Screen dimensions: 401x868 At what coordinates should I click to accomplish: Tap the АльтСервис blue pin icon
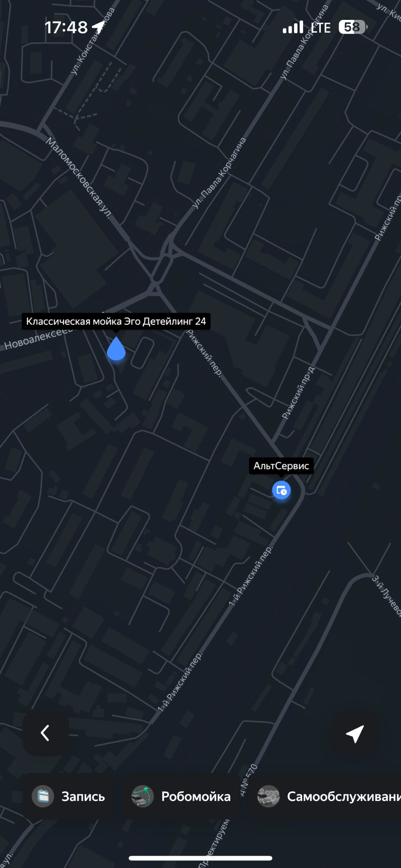point(281,490)
